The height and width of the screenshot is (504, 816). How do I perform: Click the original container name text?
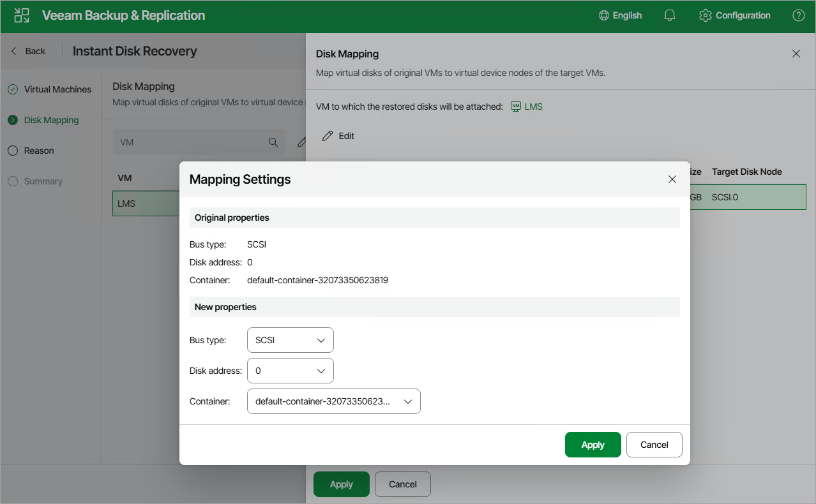pyautogui.click(x=318, y=280)
